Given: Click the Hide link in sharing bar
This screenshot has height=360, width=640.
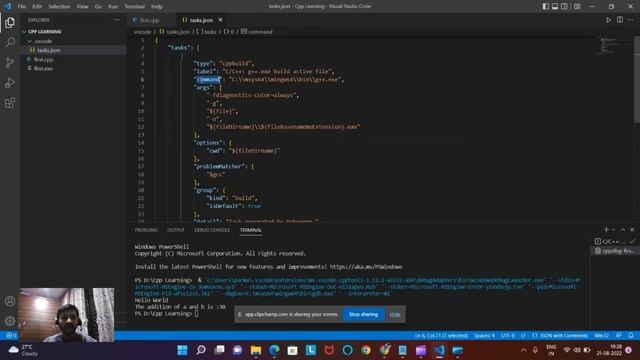Looking at the screenshot, I should click(395, 314).
